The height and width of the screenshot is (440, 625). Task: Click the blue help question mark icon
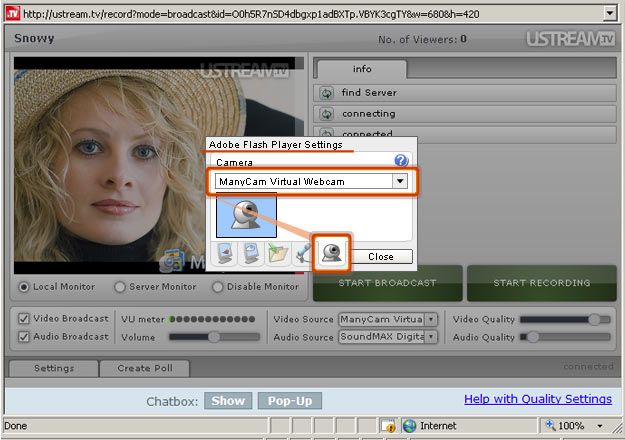pyautogui.click(x=401, y=160)
